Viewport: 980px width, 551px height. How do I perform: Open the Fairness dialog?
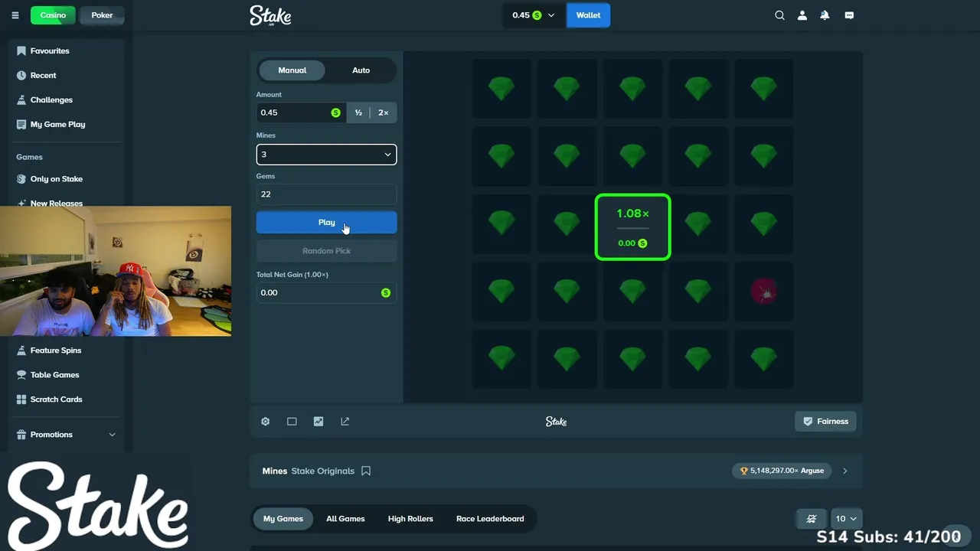[825, 422]
